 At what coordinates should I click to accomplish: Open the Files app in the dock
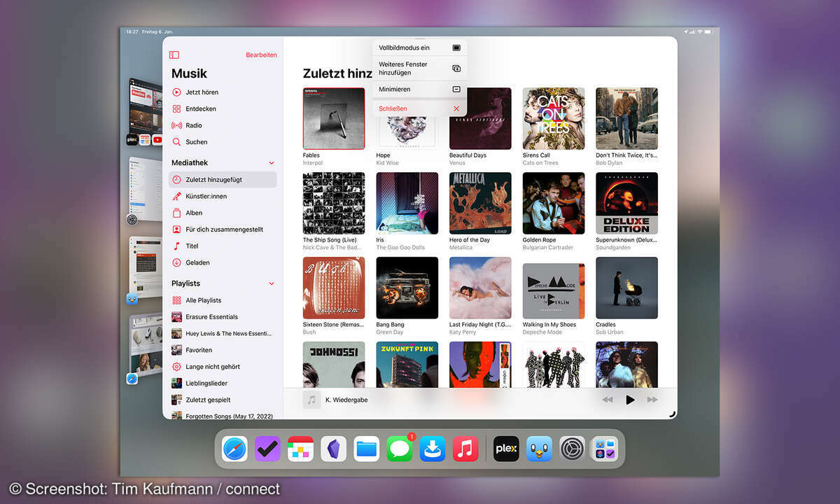pyautogui.click(x=367, y=449)
